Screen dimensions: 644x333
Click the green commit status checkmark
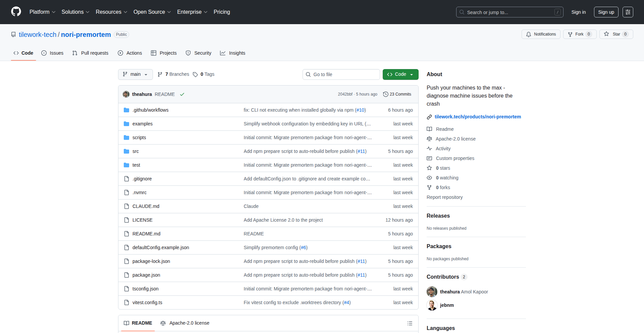point(182,94)
